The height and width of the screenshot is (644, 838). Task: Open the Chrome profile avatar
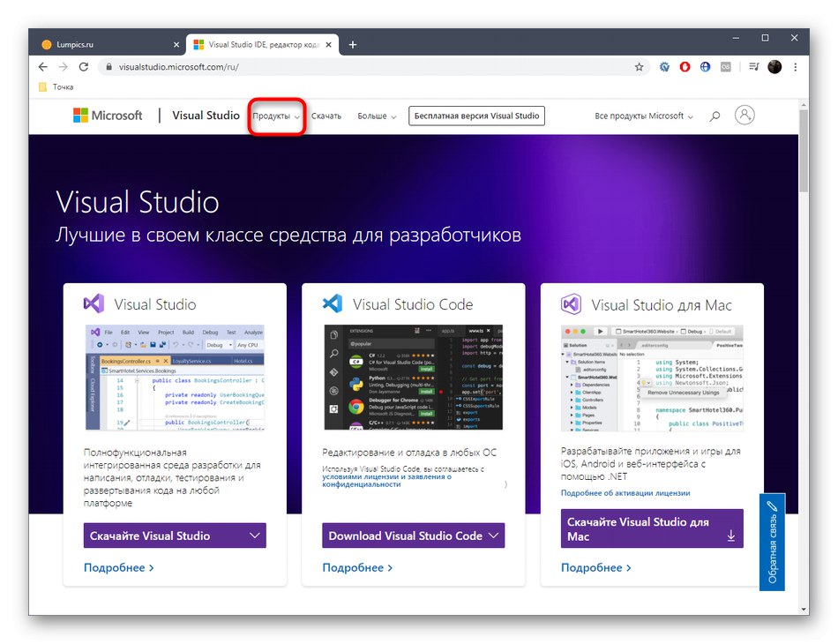pyautogui.click(x=774, y=67)
